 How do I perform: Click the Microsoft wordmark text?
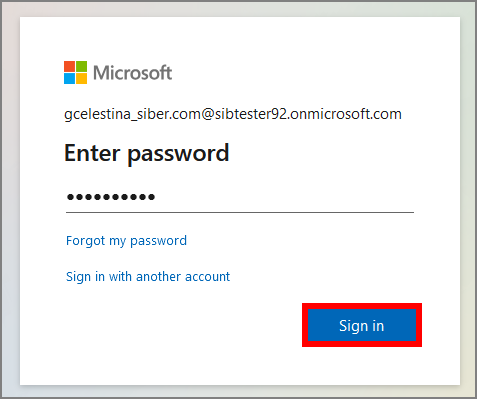(x=133, y=72)
